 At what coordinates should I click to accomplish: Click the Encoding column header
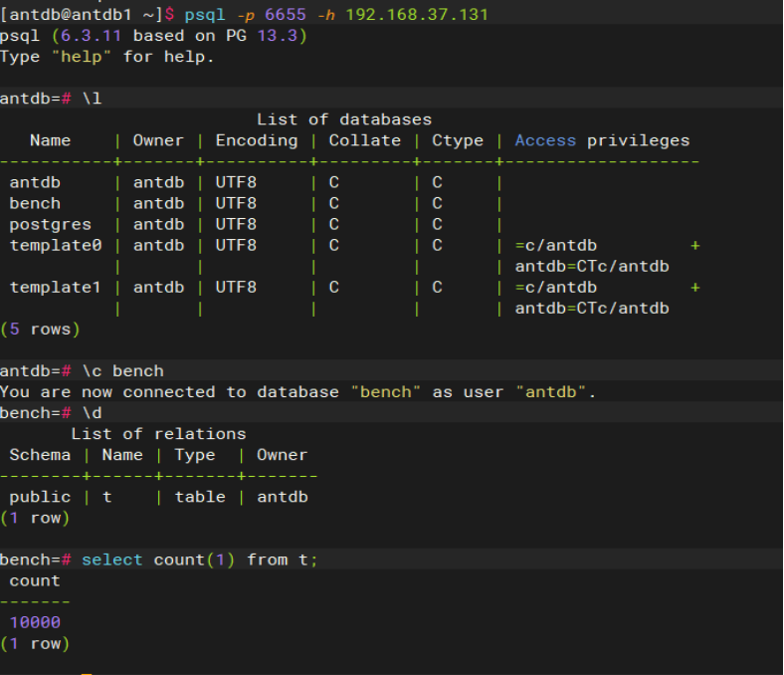[257, 140]
